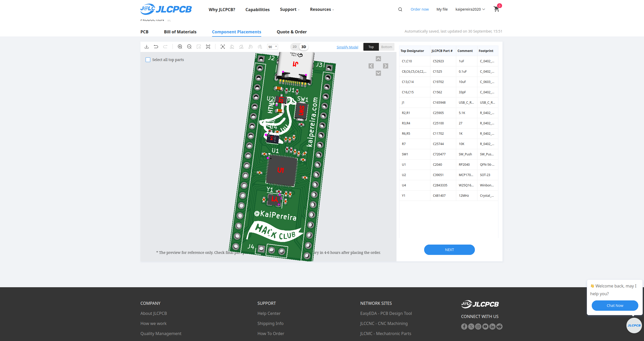Click the rotation angle input field

pyautogui.click(x=271, y=47)
